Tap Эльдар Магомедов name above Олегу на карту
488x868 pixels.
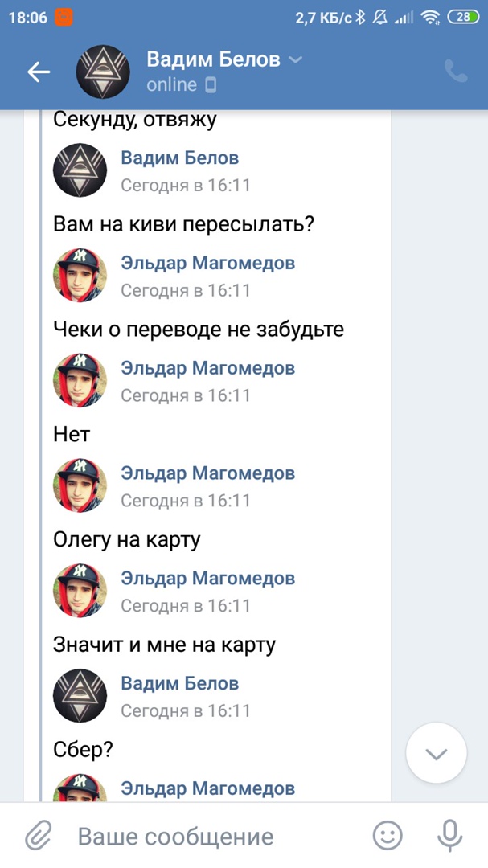tap(207, 473)
